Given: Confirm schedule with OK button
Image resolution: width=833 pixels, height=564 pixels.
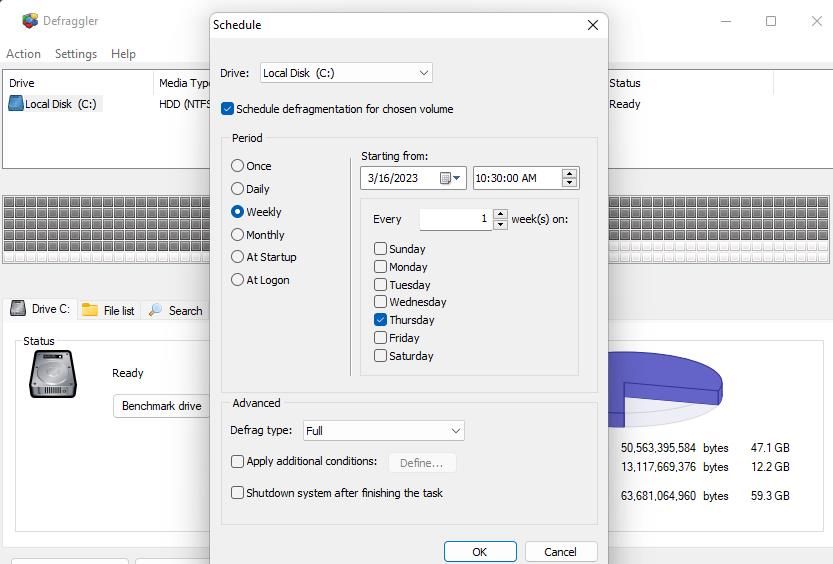Looking at the screenshot, I should pyautogui.click(x=480, y=552).
